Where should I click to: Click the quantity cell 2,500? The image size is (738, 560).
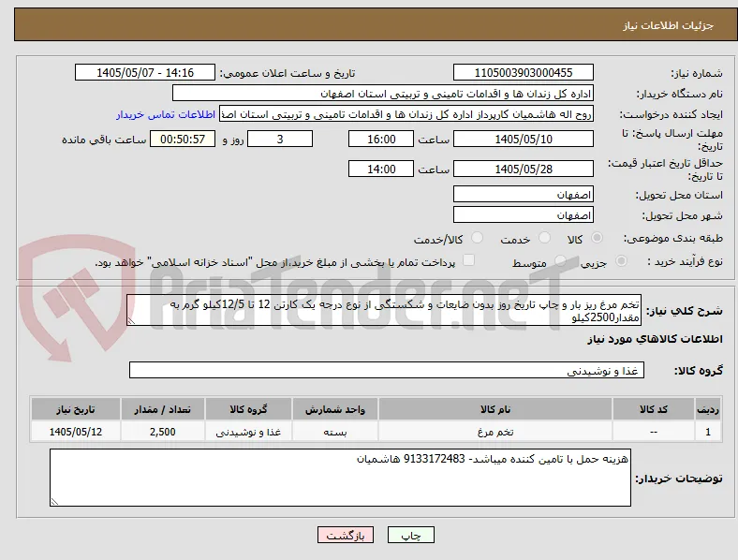(162, 431)
